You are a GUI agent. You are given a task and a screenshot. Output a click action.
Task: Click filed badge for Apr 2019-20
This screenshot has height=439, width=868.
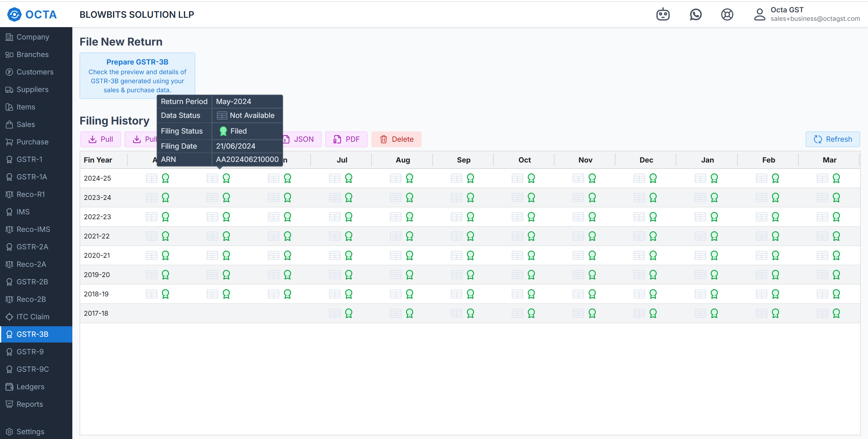[x=165, y=275]
